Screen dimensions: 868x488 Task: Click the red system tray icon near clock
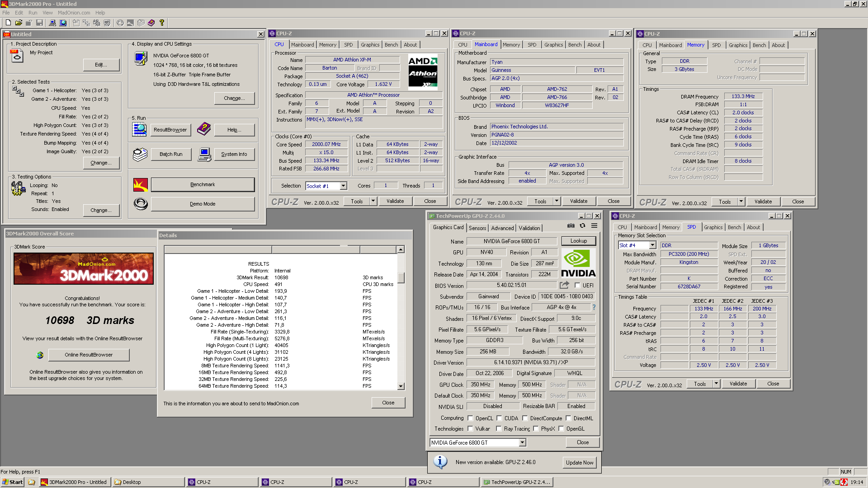(x=844, y=482)
